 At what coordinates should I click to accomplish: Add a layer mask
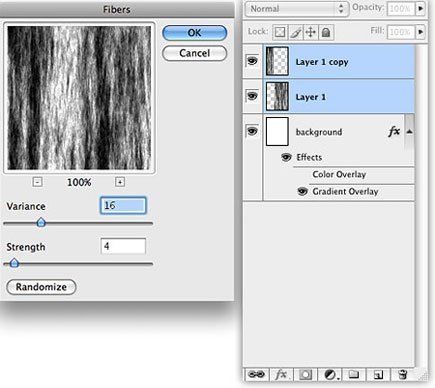point(305,375)
